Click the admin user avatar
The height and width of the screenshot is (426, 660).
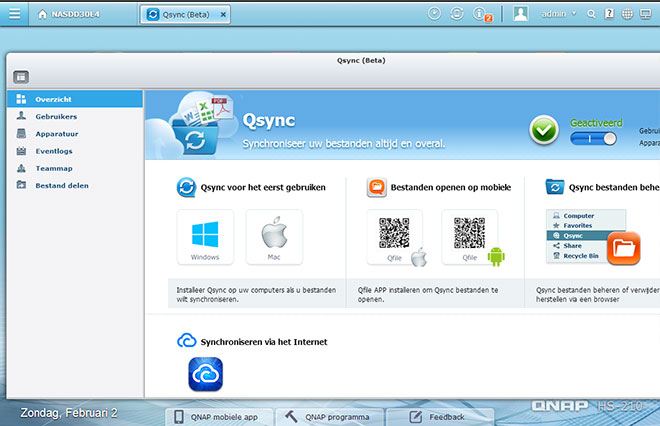[521, 14]
